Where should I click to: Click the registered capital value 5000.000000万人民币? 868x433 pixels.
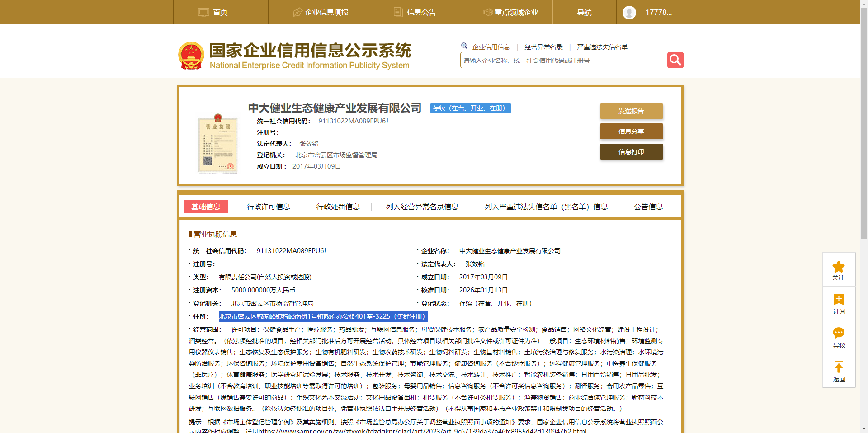pyautogui.click(x=263, y=290)
